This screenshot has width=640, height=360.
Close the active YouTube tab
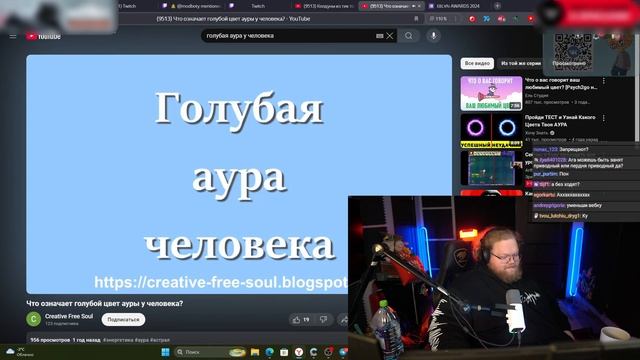[x=419, y=6]
